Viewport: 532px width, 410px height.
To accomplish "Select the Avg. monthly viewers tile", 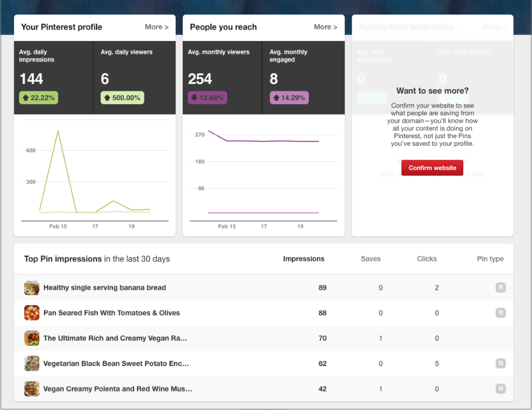I will click(x=222, y=77).
